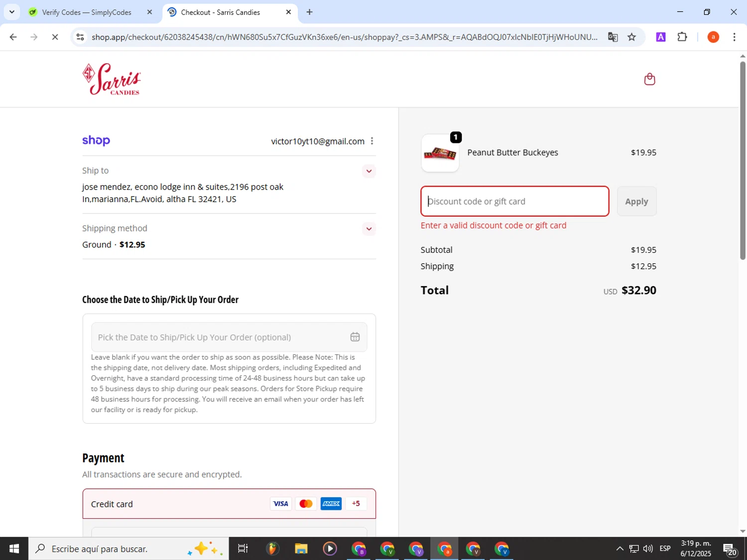
Task: Open the notification center icon
Action: pyautogui.click(x=730, y=549)
